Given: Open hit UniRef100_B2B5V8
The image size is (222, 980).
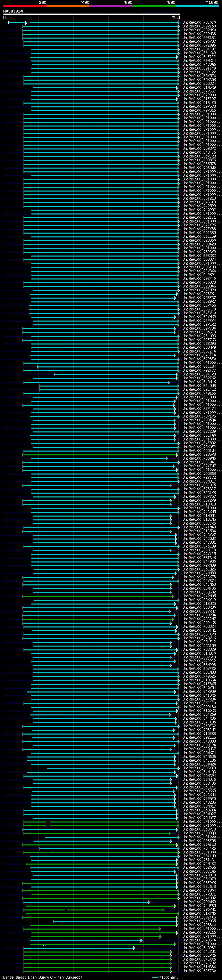Looking at the screenshot, I should tap(199, 455).
